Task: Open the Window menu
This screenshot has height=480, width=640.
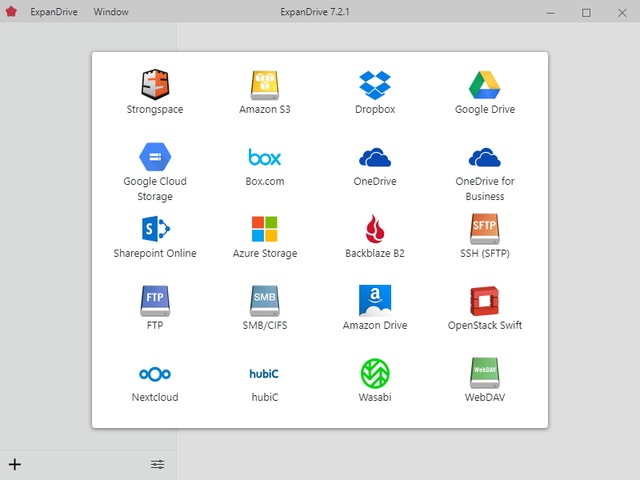Action: 111,12
